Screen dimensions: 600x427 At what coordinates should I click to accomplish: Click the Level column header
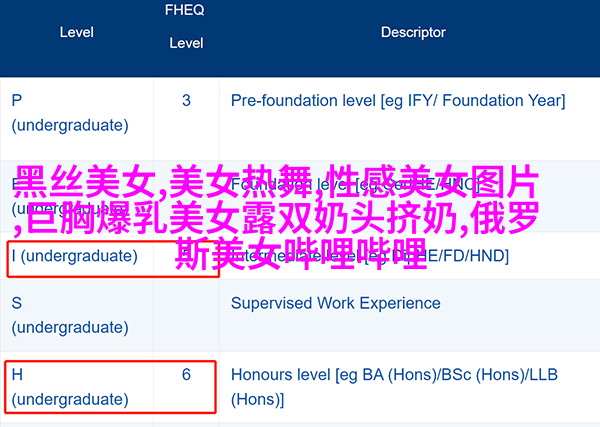77,32
